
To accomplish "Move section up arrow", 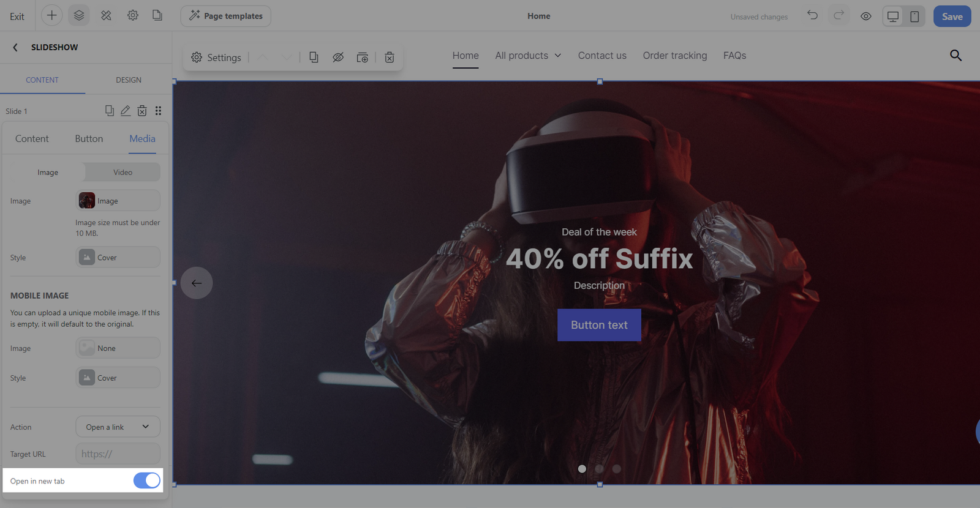I will 263,57.
